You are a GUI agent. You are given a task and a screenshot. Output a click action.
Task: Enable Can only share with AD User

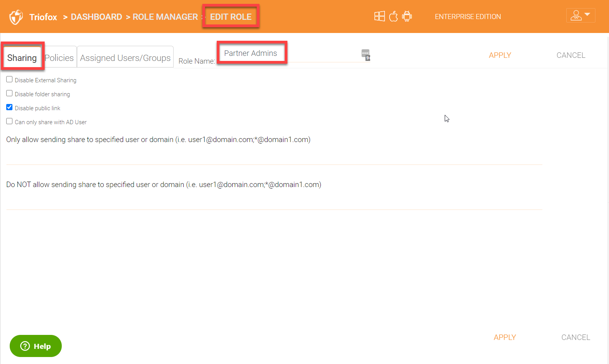(9, 121)
